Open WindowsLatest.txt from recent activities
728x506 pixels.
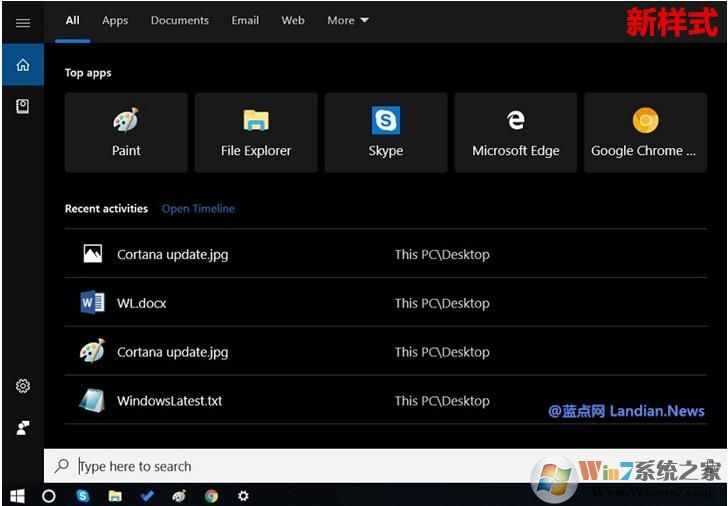(169, 401)
